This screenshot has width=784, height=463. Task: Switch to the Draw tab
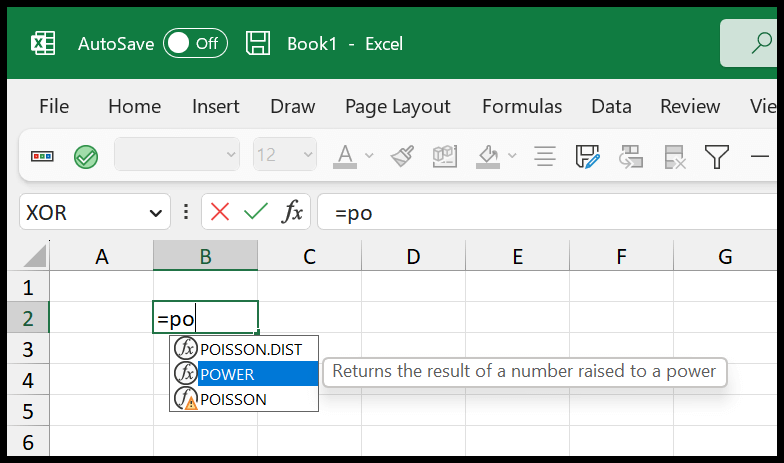click(292, 106)
